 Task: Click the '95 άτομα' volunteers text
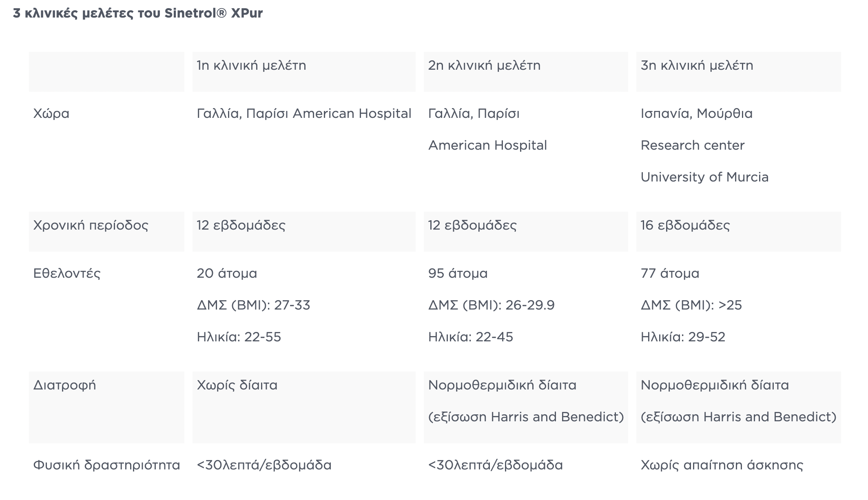click(458, 274)
